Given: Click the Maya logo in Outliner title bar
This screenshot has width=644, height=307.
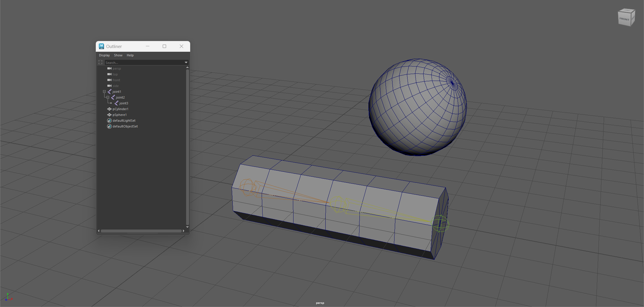Looking at the screenshot, I should click(101, 46).
